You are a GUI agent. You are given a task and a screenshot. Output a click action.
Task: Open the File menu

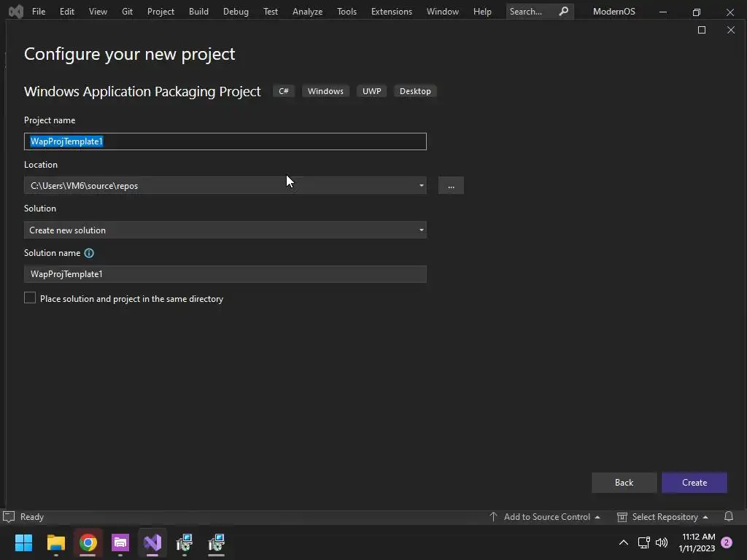point(39,12)
